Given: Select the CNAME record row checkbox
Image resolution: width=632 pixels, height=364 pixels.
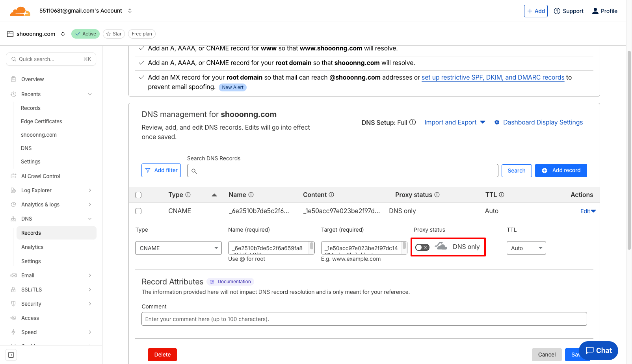Looking at the screenshot, I should coord(138,211).
